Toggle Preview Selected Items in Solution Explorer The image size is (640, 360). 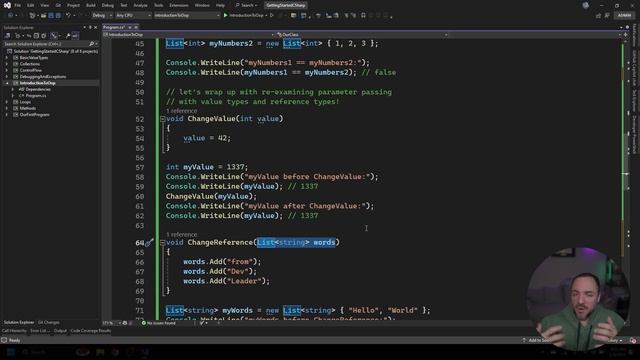pyautogui.click(x=75, y=36)
